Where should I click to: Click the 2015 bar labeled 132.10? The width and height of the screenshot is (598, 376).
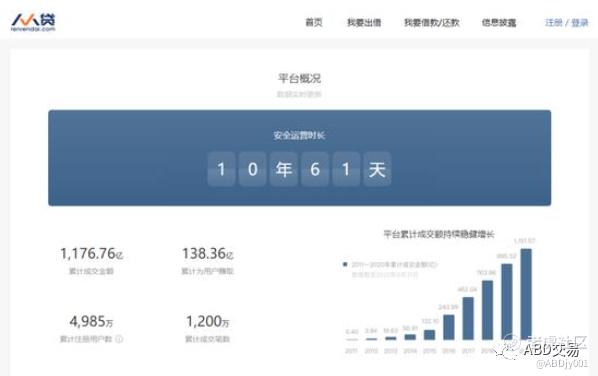click(x=429, y=335)
